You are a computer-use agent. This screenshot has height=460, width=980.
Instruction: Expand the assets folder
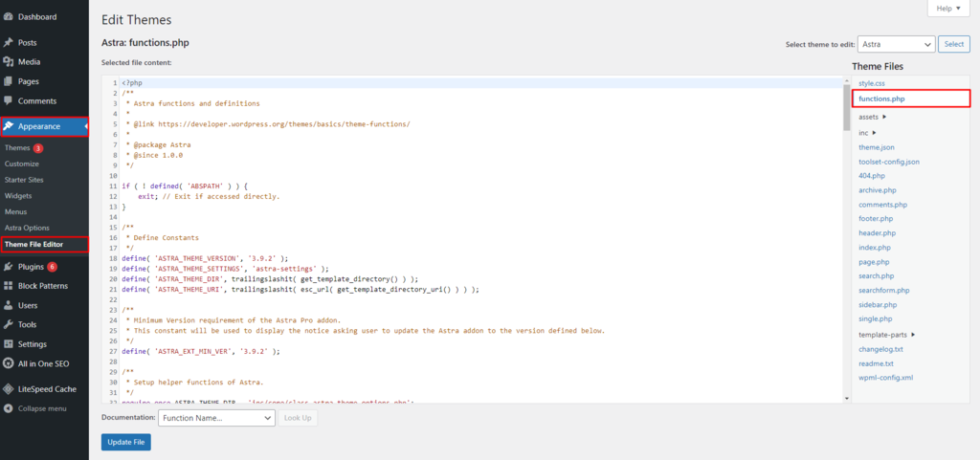[x=873, y=116]
